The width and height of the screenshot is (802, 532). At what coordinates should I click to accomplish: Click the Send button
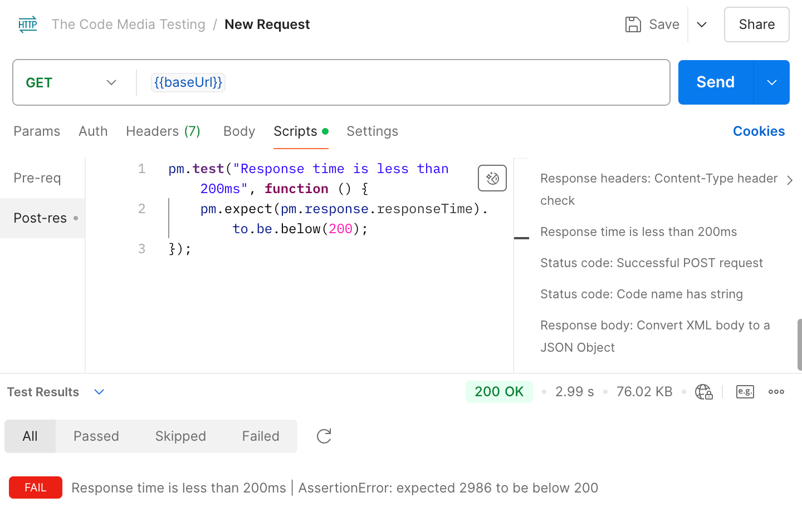tap(715, 82)
